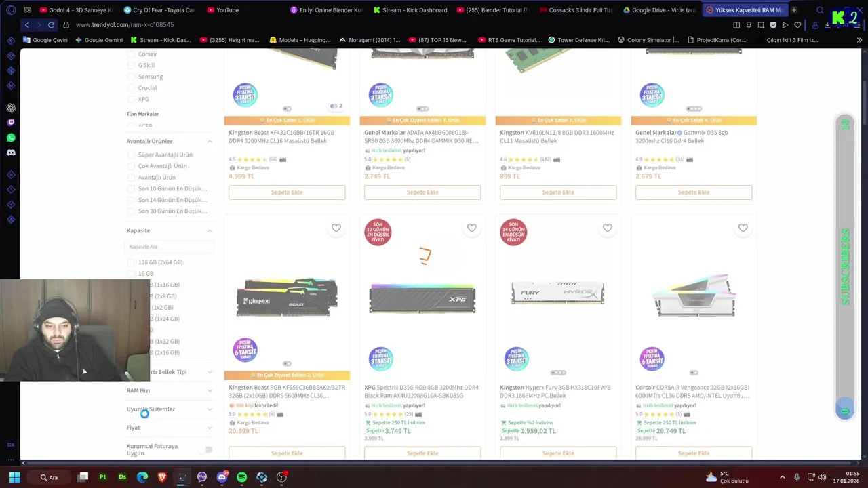The image size is (868, 488).
Task: Switch to the Google Drive tab
Action: (659, 10)
